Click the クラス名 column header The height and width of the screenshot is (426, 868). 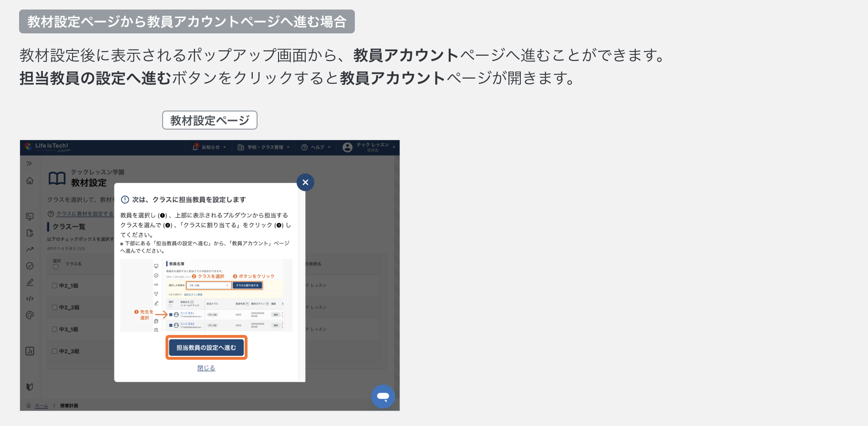[73, 264]
